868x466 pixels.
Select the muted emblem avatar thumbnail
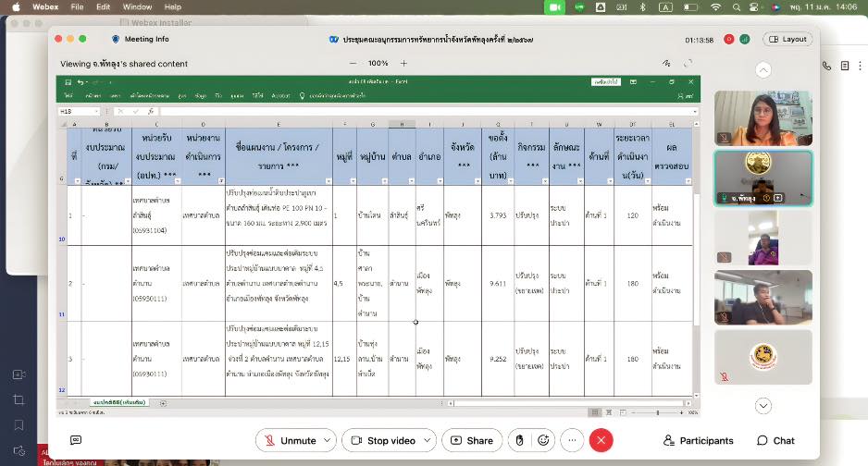tap(763, 357)
